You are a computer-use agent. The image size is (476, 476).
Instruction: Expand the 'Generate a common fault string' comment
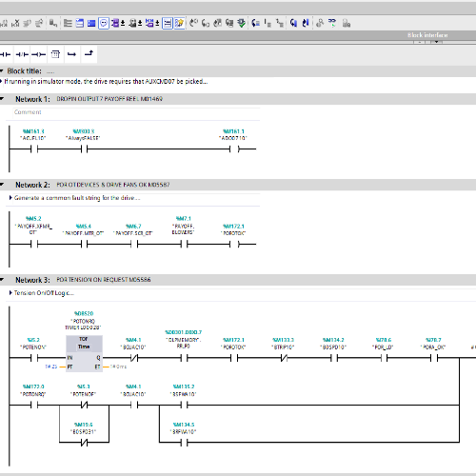(10, 198)
